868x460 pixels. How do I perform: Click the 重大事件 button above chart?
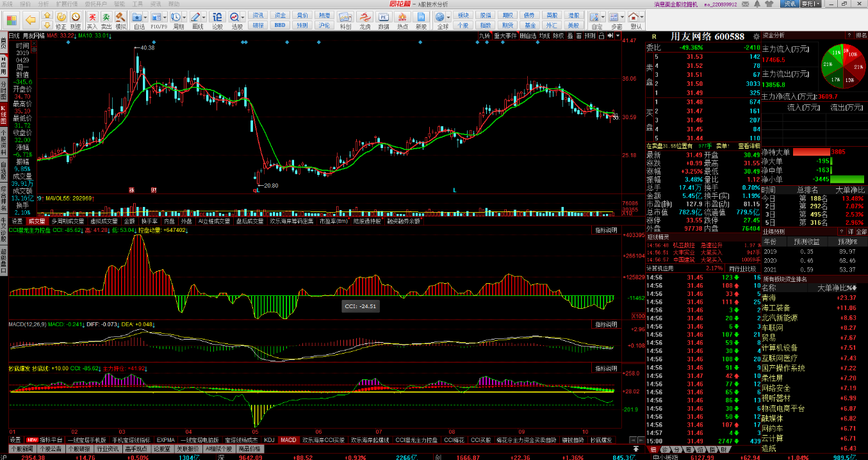[505, 35]
